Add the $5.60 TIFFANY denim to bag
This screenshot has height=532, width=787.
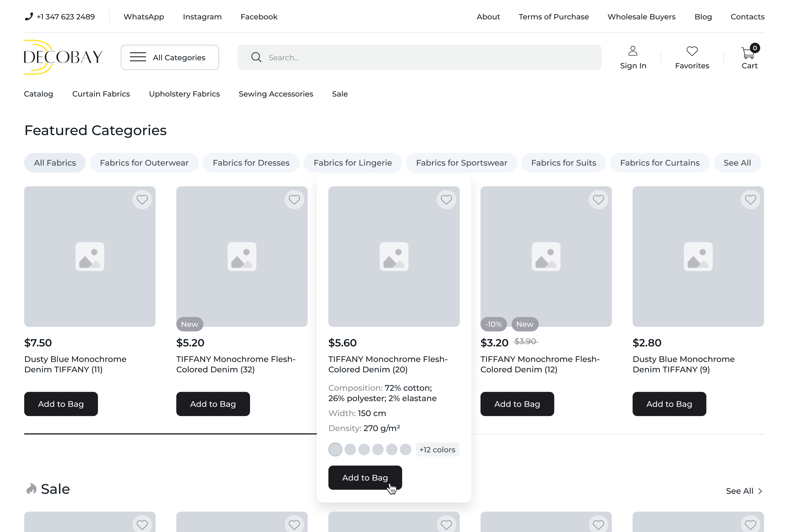(x=365, y=478)
